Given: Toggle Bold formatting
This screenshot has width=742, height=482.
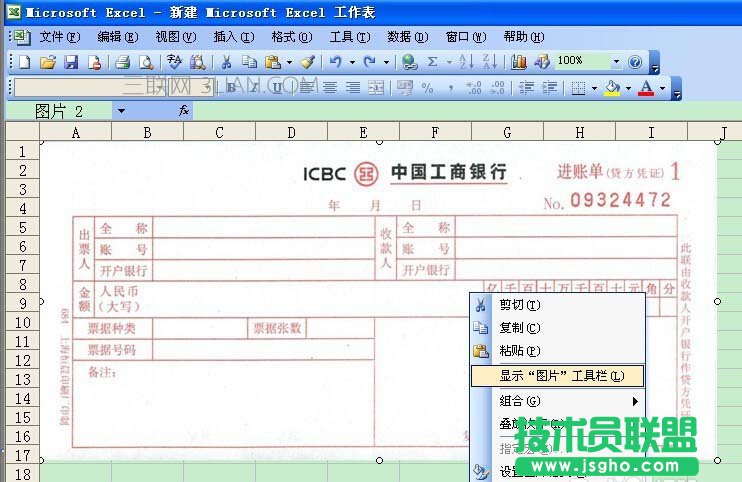Looking at the screenshot, I should [231, 88].
